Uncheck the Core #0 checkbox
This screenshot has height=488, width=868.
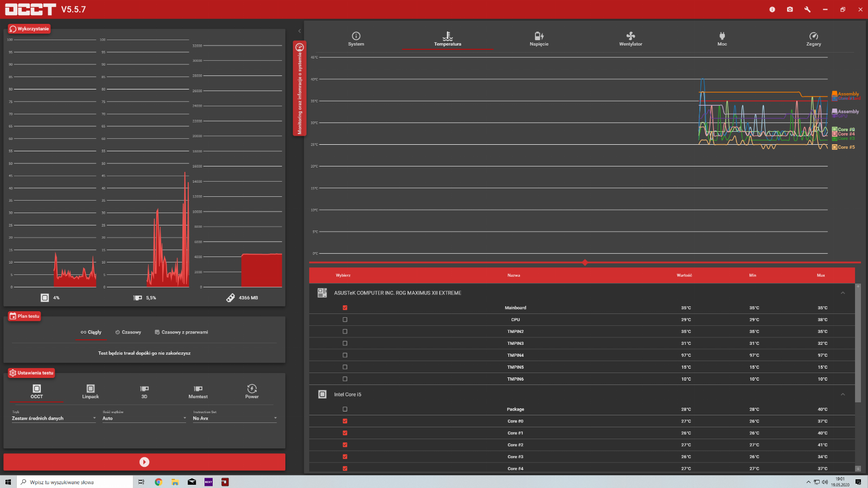[x=345, y=421]
